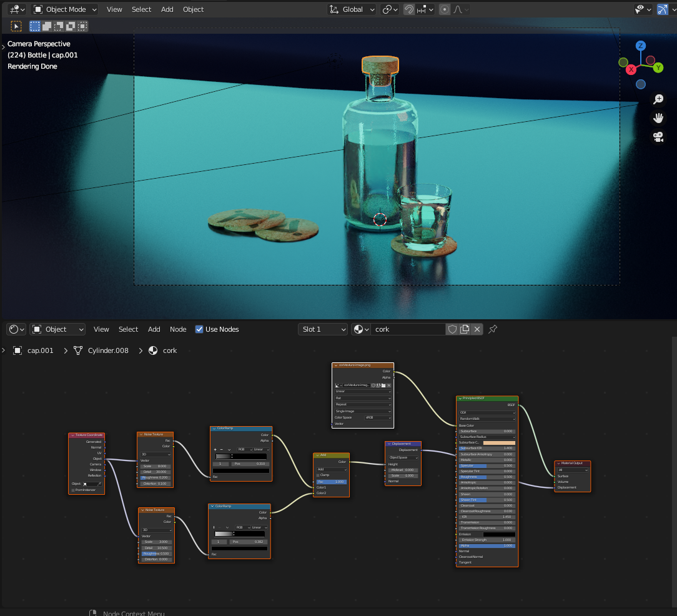Image resolution: width=677 pixels, height=616 pixels.
Task: Click the new material copy icon next to cork
Action: click(x=463, y=329)
